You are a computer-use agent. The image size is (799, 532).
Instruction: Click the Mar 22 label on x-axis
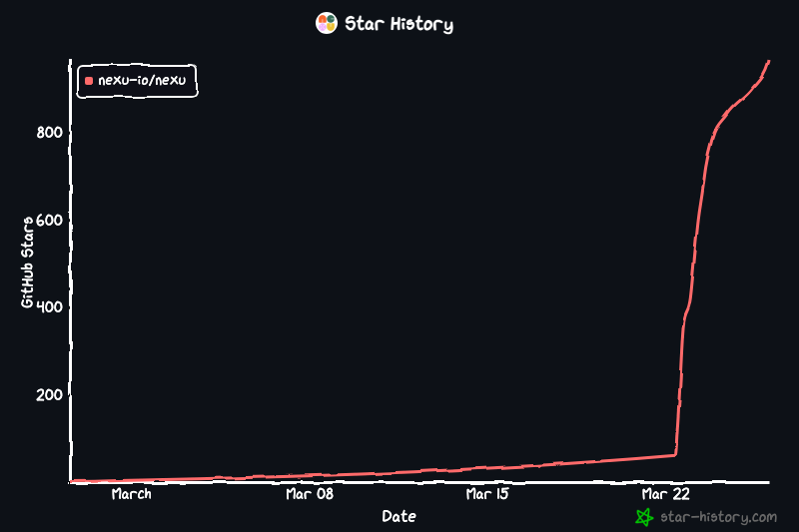click(665, 494)
